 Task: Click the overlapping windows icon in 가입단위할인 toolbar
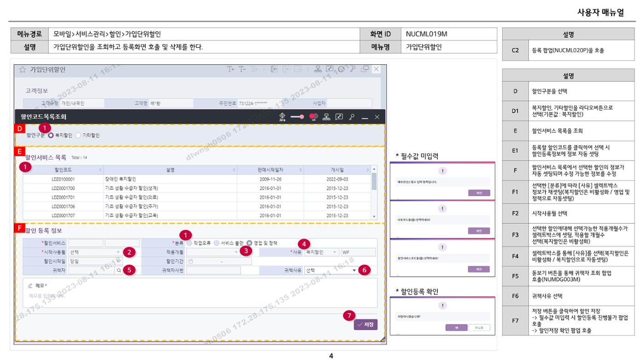pyautogui.click(x=365, y=69)
